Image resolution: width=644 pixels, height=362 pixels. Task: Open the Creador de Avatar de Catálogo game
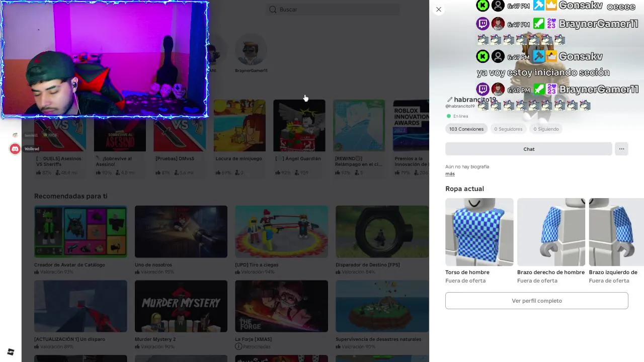[x=80, y=232]
